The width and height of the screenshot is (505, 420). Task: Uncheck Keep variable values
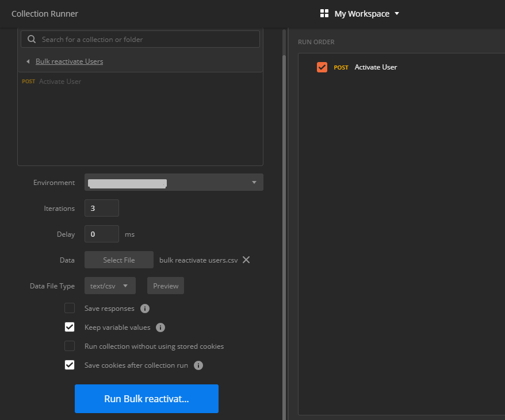[x=70, y=327]
